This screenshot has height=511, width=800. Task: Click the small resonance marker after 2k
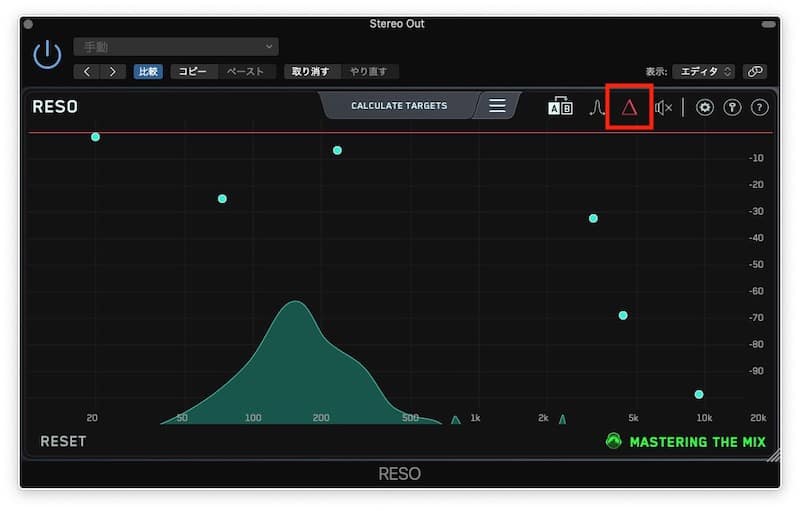(x=562, y=419)
